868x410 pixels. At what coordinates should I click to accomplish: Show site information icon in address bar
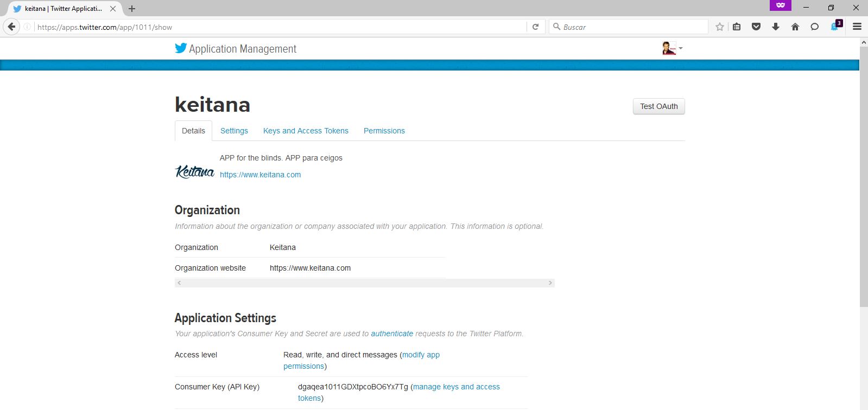point(27,27)
